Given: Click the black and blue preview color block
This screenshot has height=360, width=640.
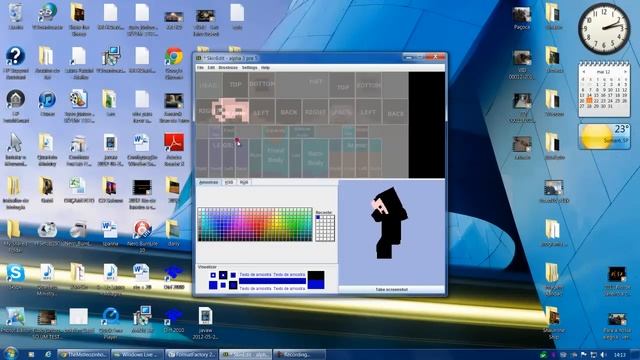Looking at the screenshot, I should click(x=316, y=280).
